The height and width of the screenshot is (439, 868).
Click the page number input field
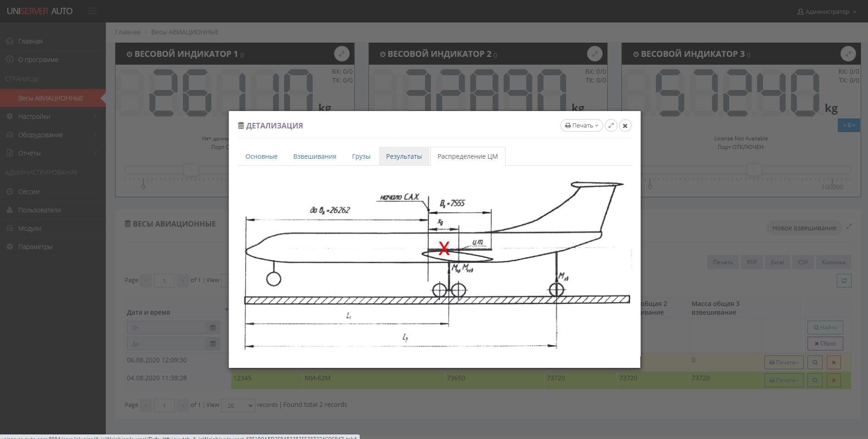[164, 280]
